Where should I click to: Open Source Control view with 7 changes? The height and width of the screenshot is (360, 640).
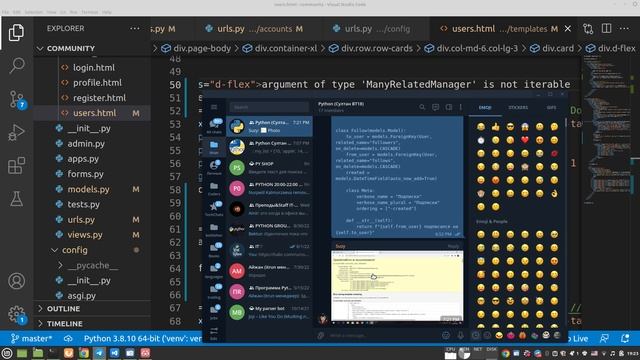pos(17,99)
